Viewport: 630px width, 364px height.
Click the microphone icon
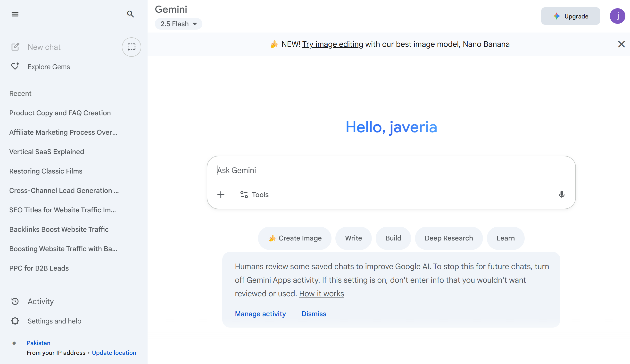pos(562,195)
